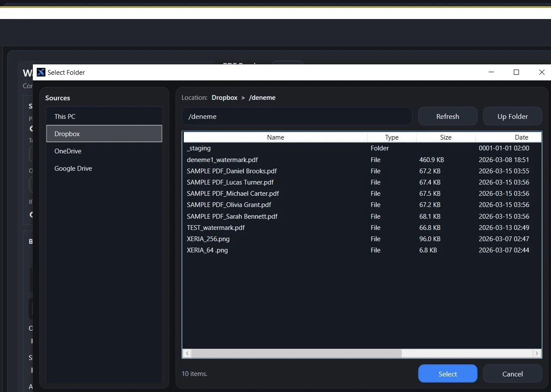Click the Refresh button
The image size is (551, 392).
pos(448,116)
